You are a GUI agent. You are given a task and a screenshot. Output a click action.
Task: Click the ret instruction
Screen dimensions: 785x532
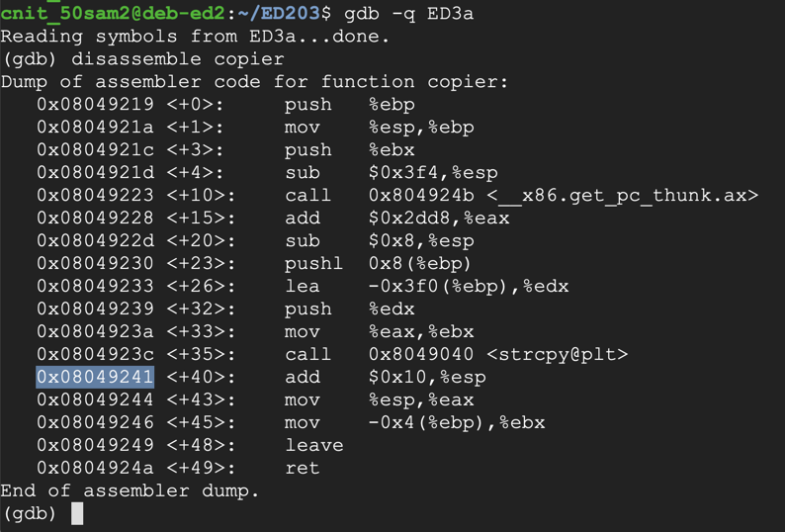point(302,468)
